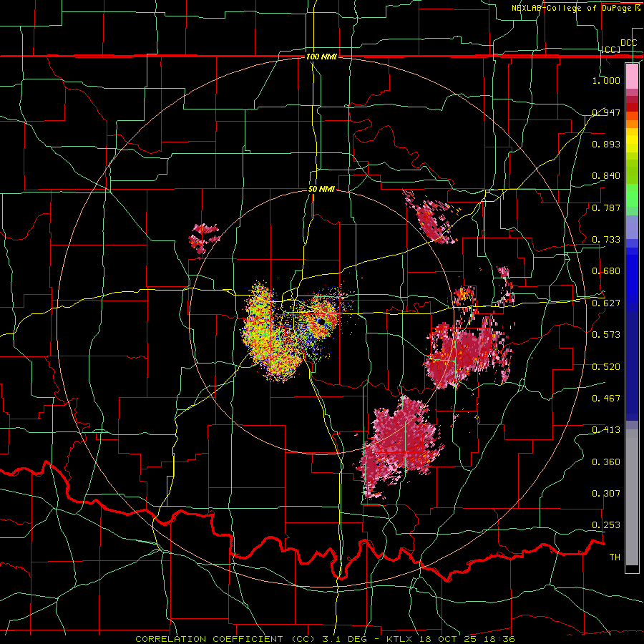Select the 0.680 scale value
This screenshot has width=644, height=644.
pos(606,271)
